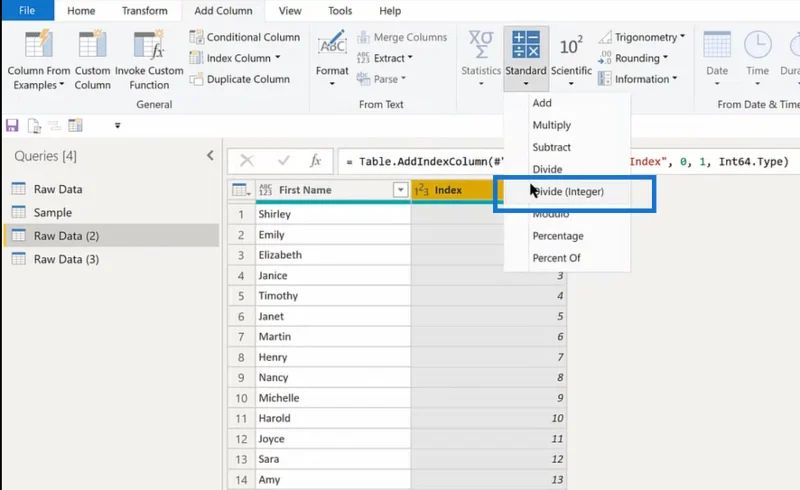Click the cell containing Michelle
Screen dimensions: 800x490
coord(333,398)
